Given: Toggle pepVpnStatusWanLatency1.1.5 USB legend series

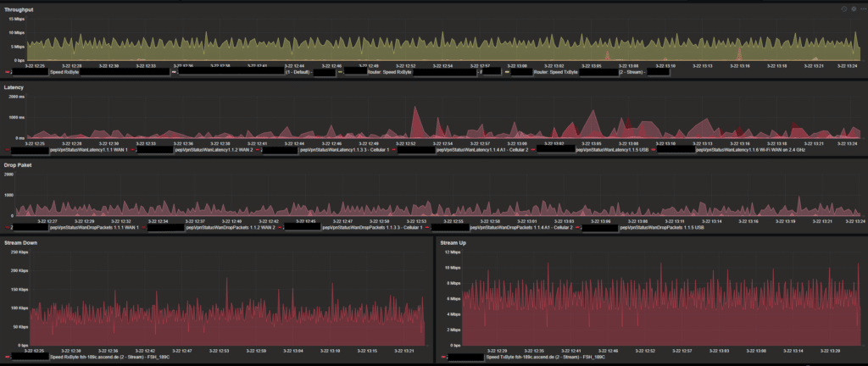Looking at the screenshot, I should pyautogui.click(x=612, y=150).
